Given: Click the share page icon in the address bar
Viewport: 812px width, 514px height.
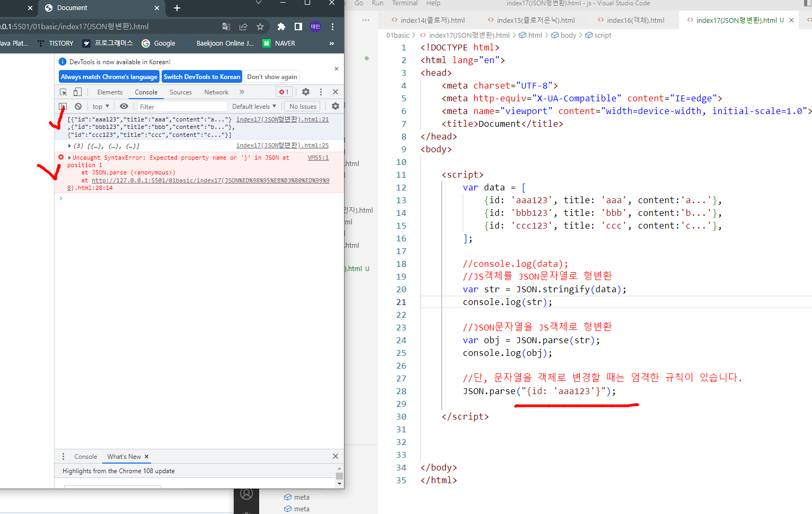Looking at the screenshot, I should [x=243, y=27].
